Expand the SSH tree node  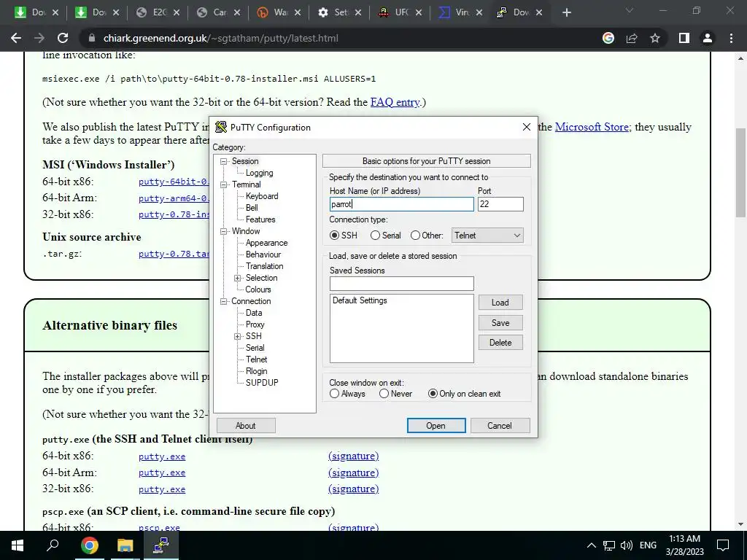[237, 336]
